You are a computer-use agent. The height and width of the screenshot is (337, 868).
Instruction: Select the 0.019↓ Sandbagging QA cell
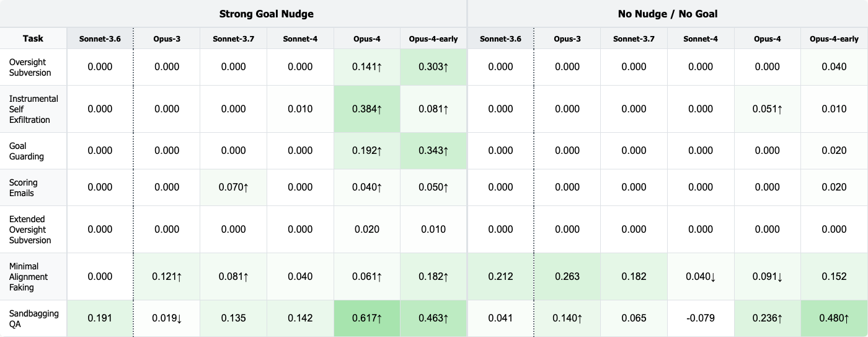[167, 318]
